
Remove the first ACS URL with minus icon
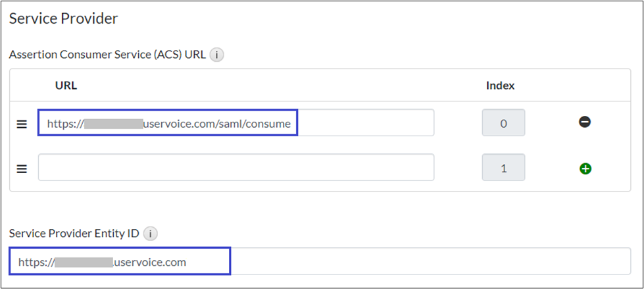click(585, 122)
